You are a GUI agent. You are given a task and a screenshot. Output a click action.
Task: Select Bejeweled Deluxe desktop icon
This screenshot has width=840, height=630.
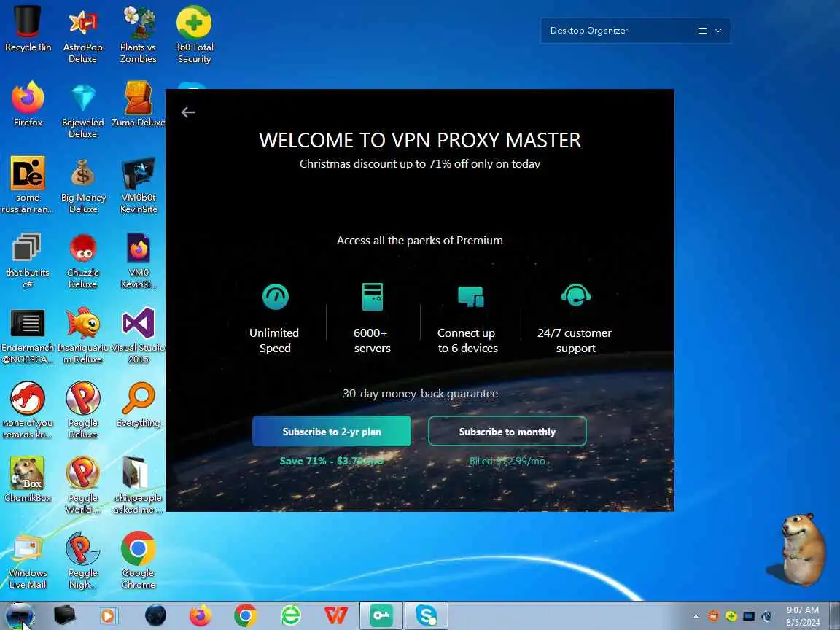83,110
